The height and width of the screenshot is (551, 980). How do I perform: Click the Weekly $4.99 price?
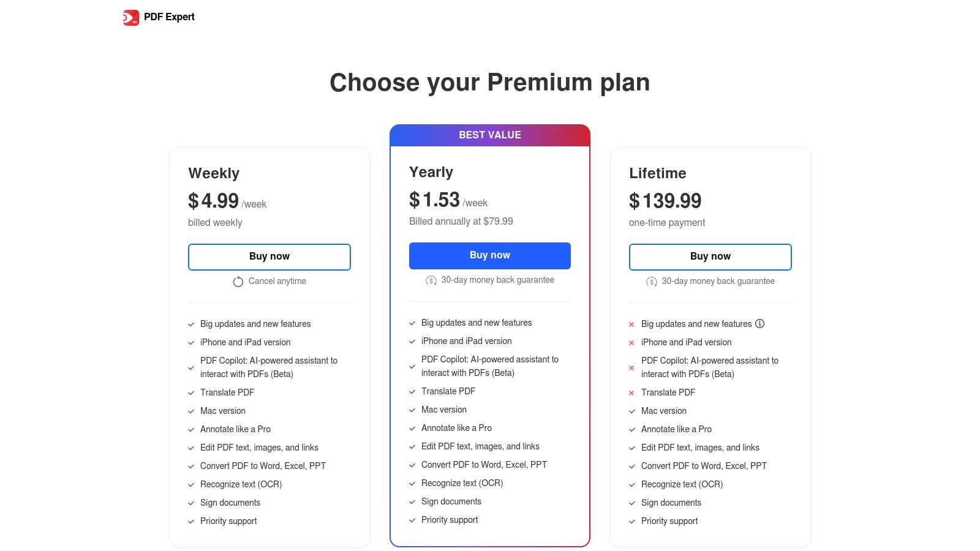214,201
